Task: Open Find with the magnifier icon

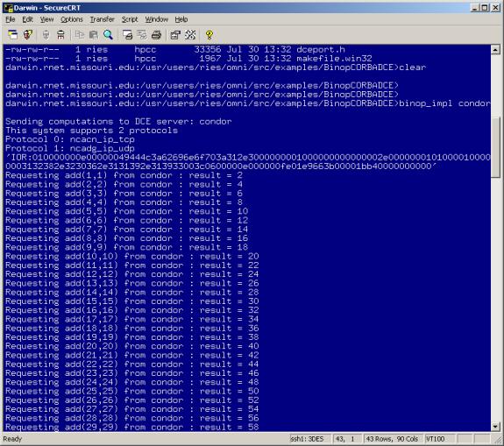Action: point(109,34)
